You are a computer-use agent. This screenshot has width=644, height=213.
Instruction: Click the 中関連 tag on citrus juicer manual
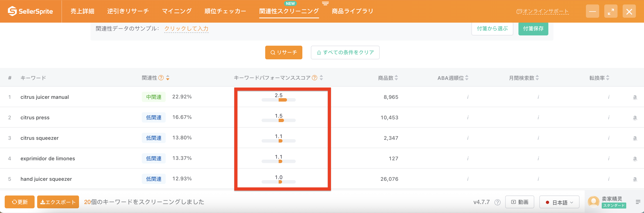point(154,97)
